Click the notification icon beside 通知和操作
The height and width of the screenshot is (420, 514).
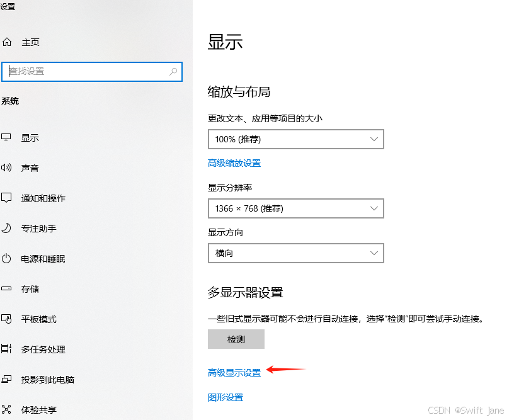click(6, 198)
